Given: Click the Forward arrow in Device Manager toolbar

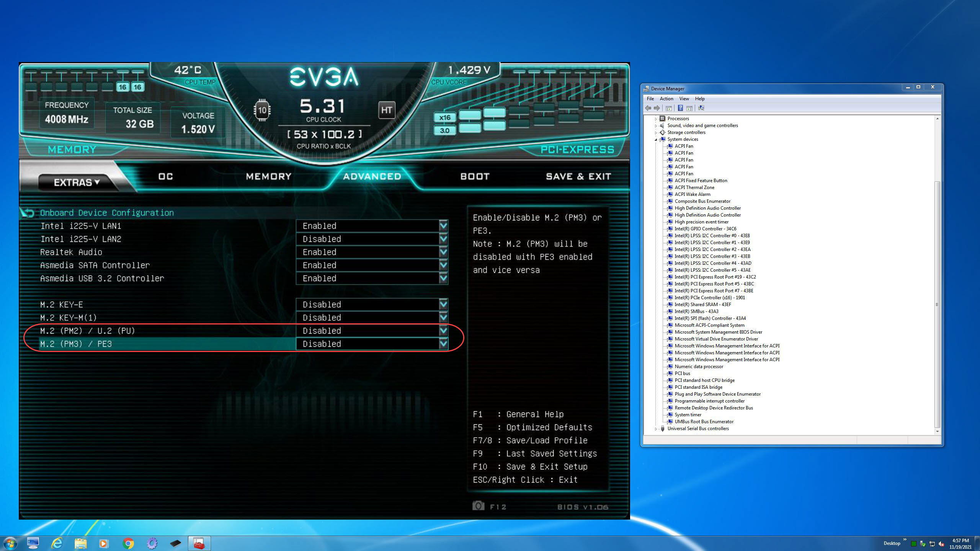Looking at the screenshot, I should click(657, 108).
